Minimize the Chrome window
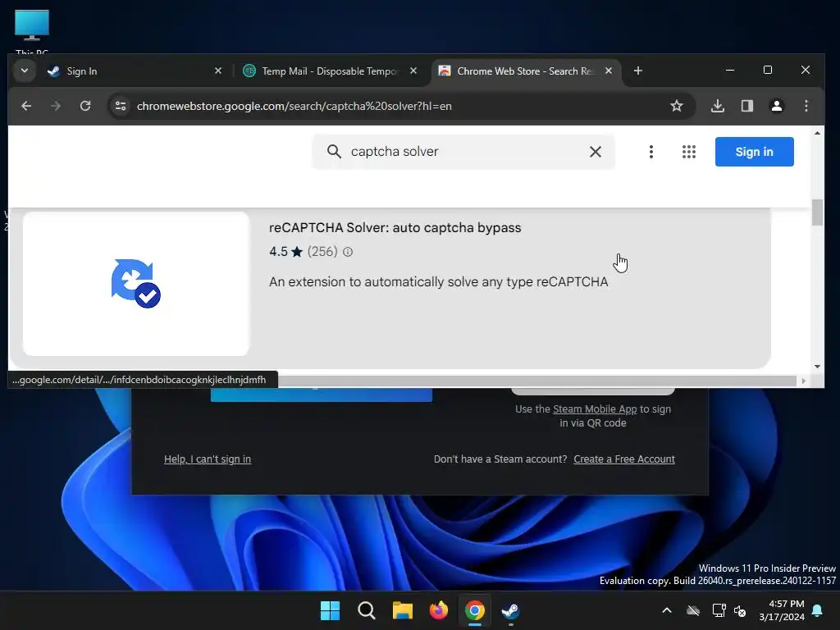 point(729,71)
